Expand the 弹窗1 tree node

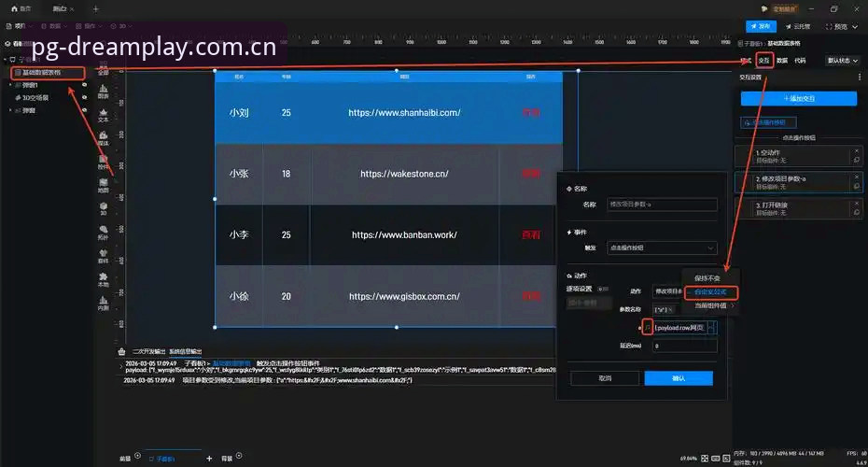[10, 85]
